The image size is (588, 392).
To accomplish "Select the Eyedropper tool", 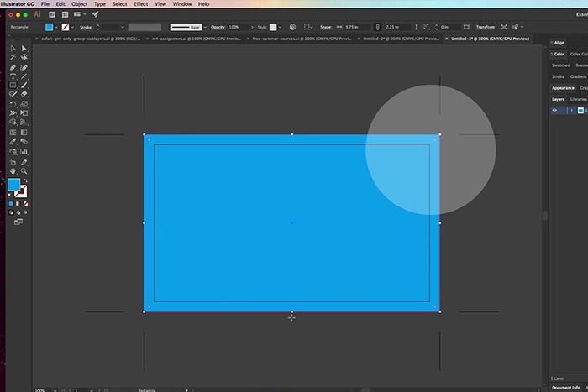I will (x=13, y=141).
